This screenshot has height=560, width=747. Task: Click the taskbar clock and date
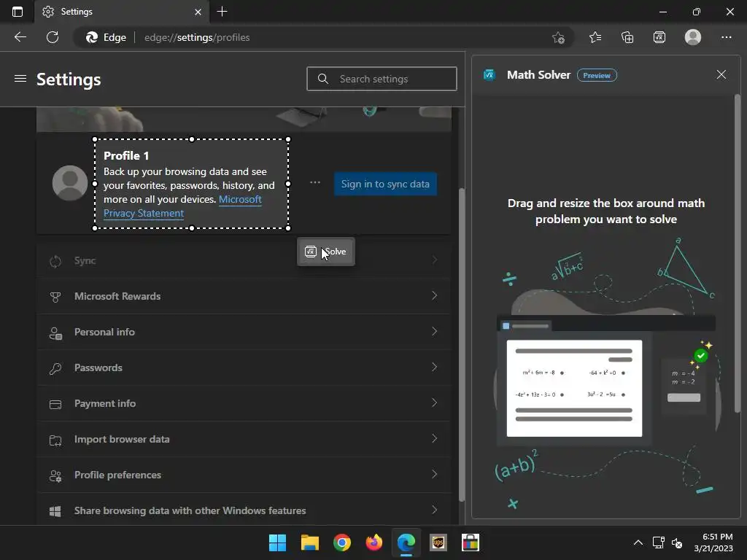point(713,542)
